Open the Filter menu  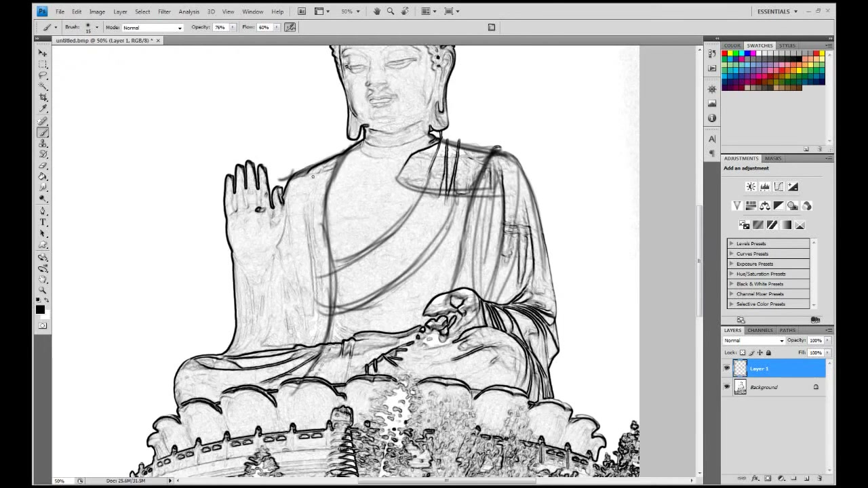pyautogui.click(x=164, y=12)
